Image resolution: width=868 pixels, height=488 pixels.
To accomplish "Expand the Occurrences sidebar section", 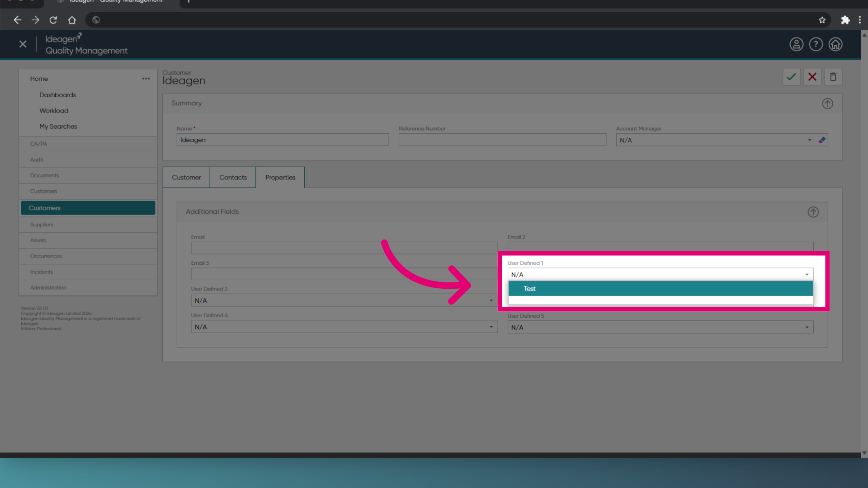I will 88,256.
